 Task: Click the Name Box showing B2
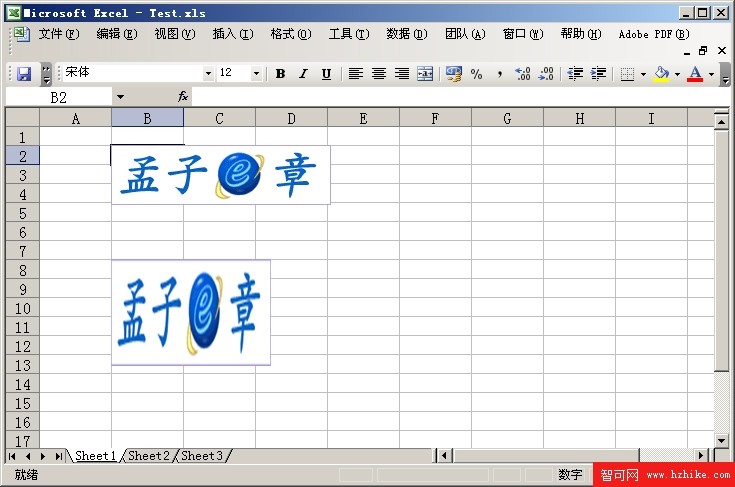[x=59, y=97]
